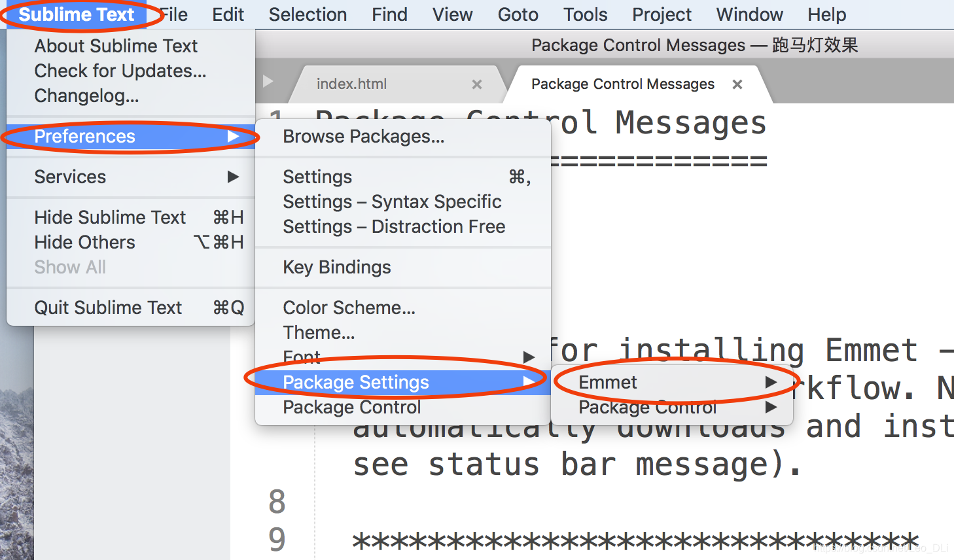This screenshot has width=954, height=560.
Task: Click Browse Packages...
Action: [403, 136]
